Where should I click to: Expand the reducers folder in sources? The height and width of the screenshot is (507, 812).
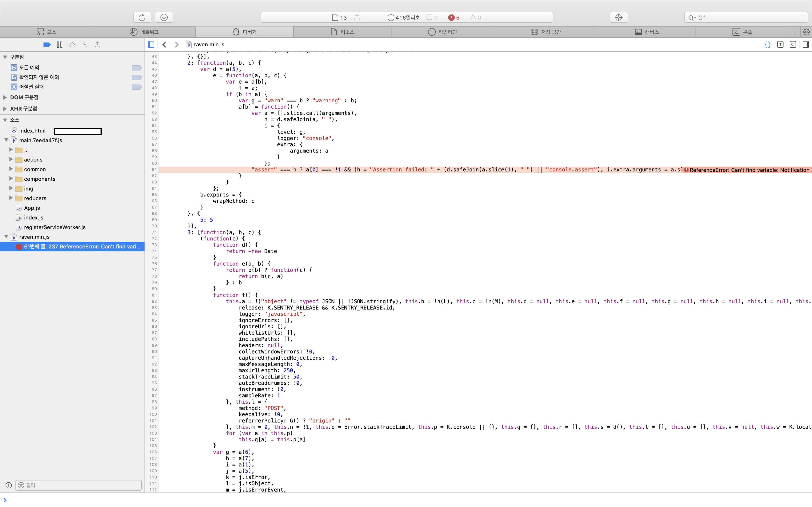(x=11, y=198)
